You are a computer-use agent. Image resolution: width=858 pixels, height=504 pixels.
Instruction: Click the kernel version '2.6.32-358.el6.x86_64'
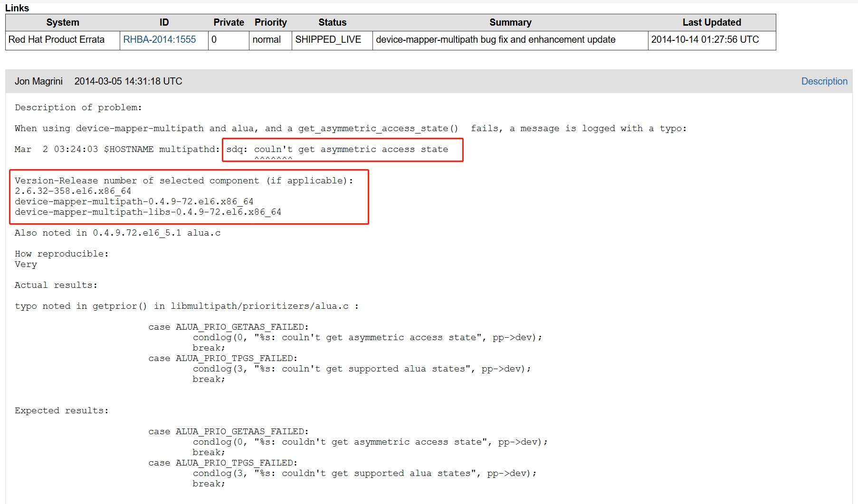[x=73, y=191]
